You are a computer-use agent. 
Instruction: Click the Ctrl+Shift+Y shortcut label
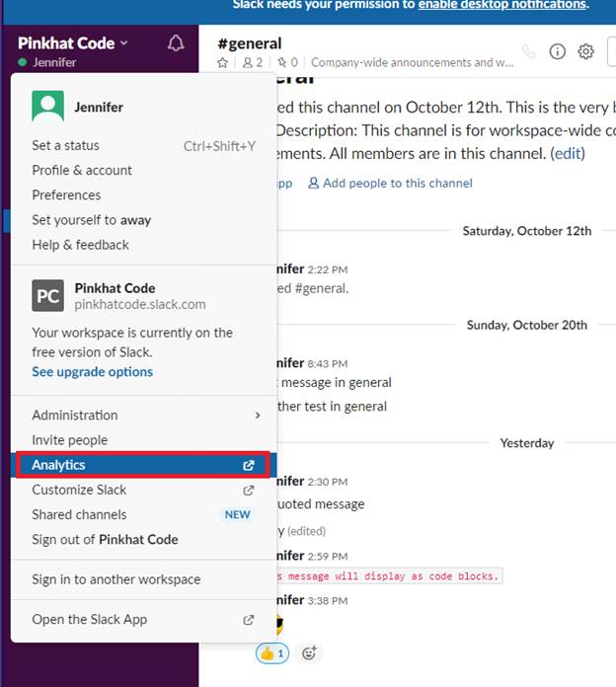219,146
